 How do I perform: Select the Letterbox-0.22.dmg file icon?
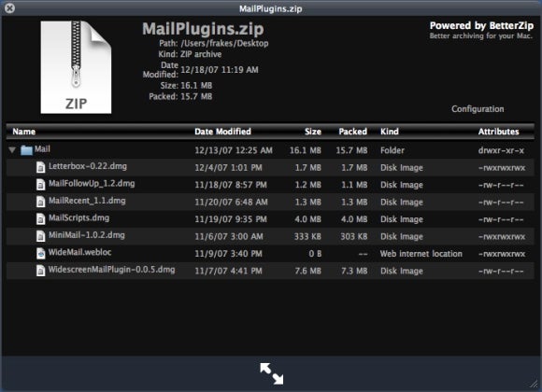(41, 167)
